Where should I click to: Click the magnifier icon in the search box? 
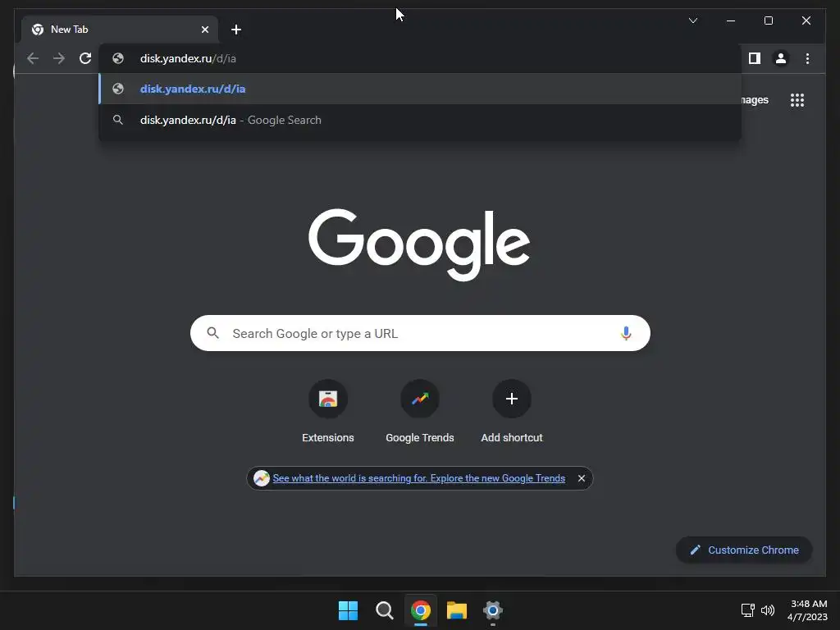(212, 333)
